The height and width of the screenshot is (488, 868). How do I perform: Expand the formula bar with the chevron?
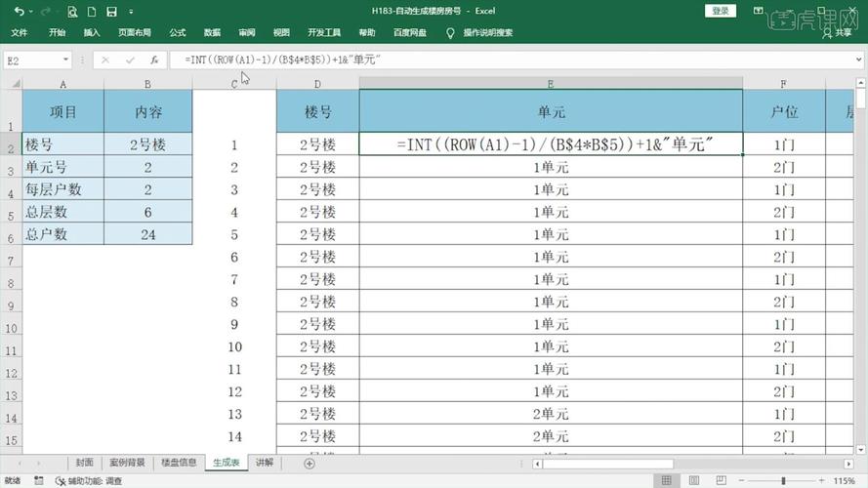click(858, 60)
